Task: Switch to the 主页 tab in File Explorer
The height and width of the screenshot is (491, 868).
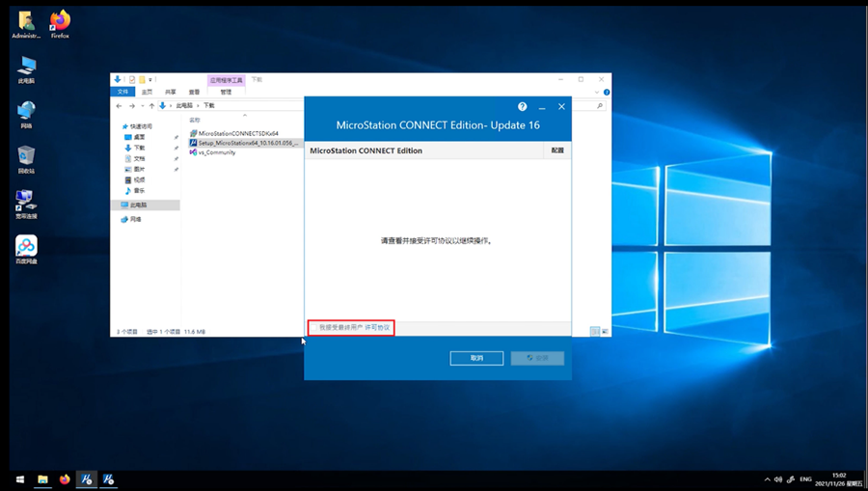Action: click(x=147, y=92)
